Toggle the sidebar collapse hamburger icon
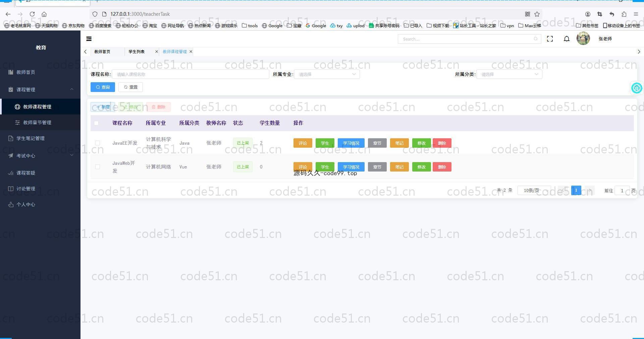Viewport: 644px width, 339px height. (x=89, y=39)
